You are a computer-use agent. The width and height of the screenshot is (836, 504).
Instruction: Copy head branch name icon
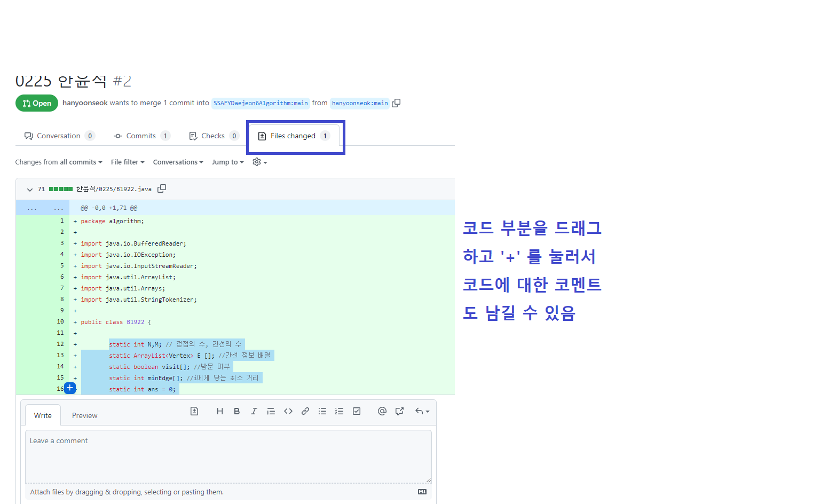396,103
